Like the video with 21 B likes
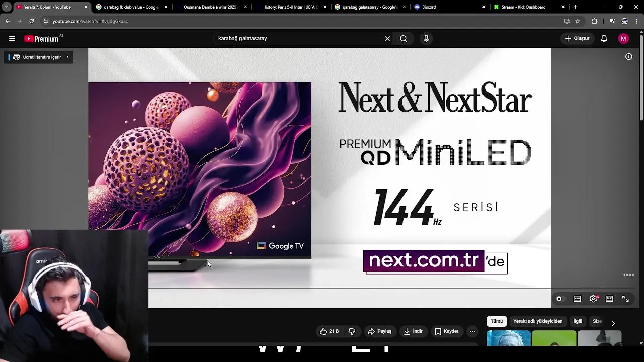This screenshot has width=644, height=362. pyautogui.click(x=329, y=331)
